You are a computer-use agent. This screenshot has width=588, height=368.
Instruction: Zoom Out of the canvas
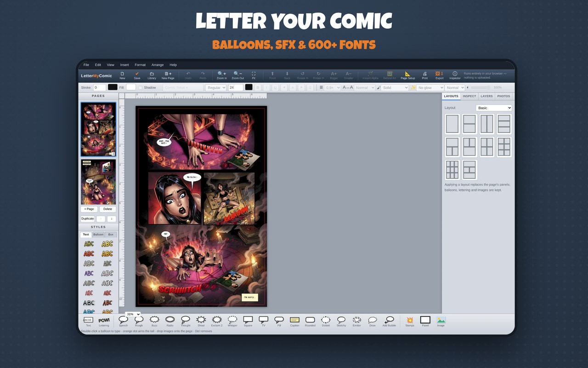point(238,75)
